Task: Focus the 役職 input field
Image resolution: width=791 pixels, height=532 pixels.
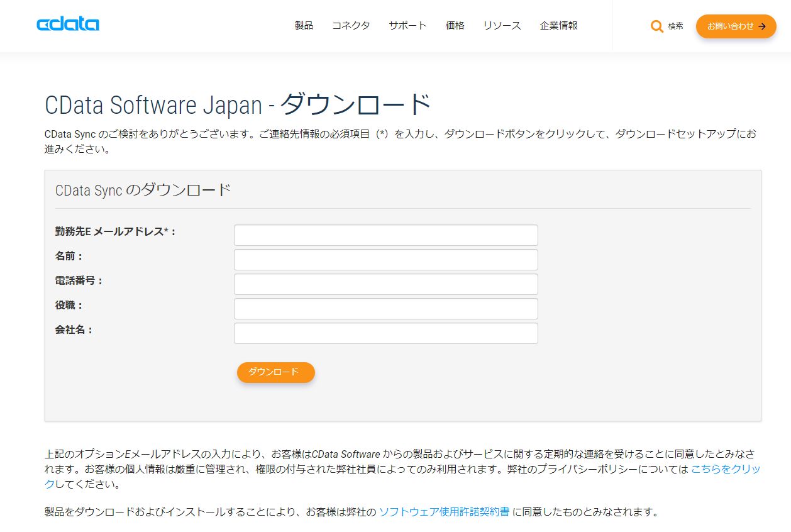Action: [x=386, y=309]
